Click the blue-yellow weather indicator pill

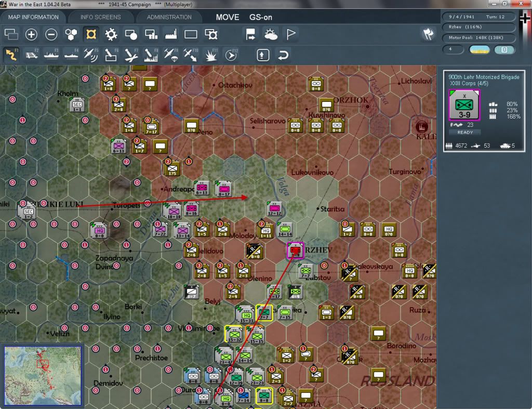click(x=480, y=49)
